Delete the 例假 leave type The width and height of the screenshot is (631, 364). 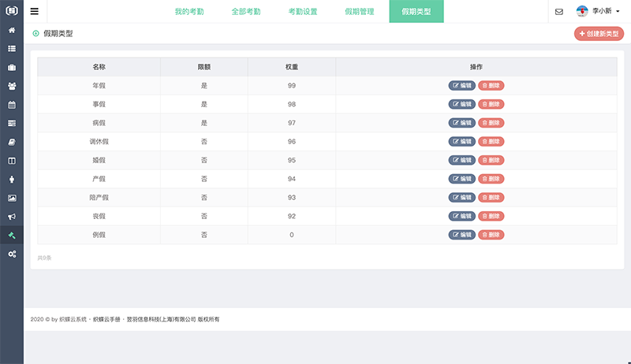pyautogui.click(x=491, y=235)
